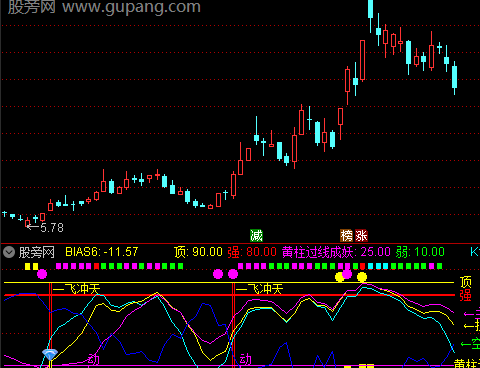Click the www.gupang.com watermark link
This screenshot has height=368, width=480.
pos(131,7)
